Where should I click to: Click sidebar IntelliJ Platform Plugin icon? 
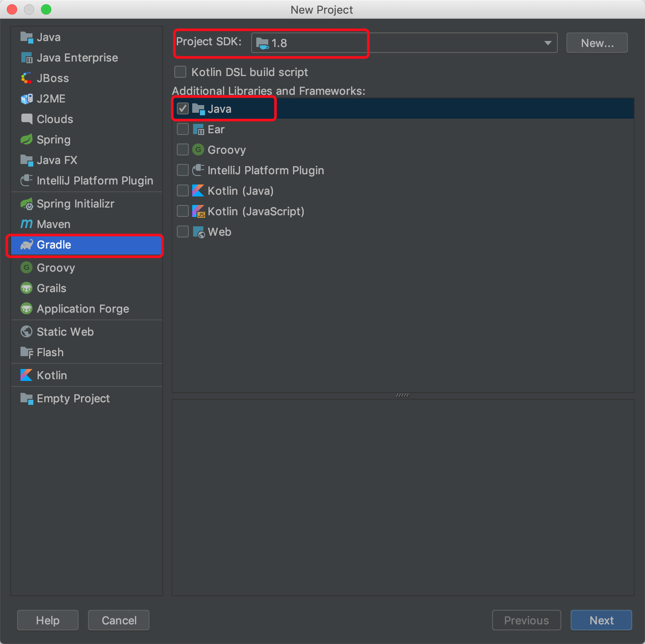(x=26, y=181)
